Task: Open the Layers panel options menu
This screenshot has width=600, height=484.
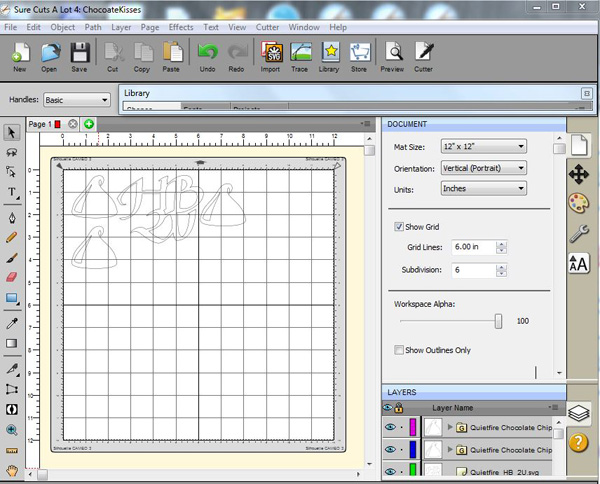Action: 553,407
